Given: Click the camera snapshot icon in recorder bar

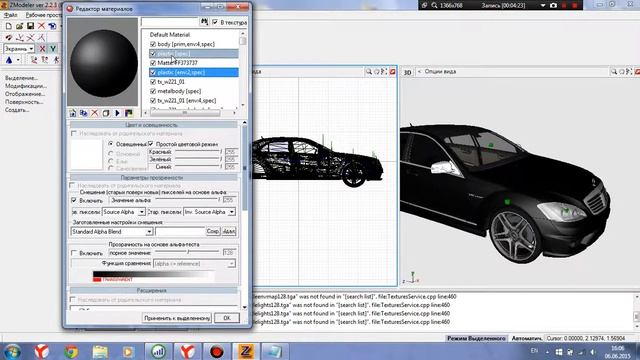Looking at the screenshot, I should pyautogui.click(x=553, y=5).
